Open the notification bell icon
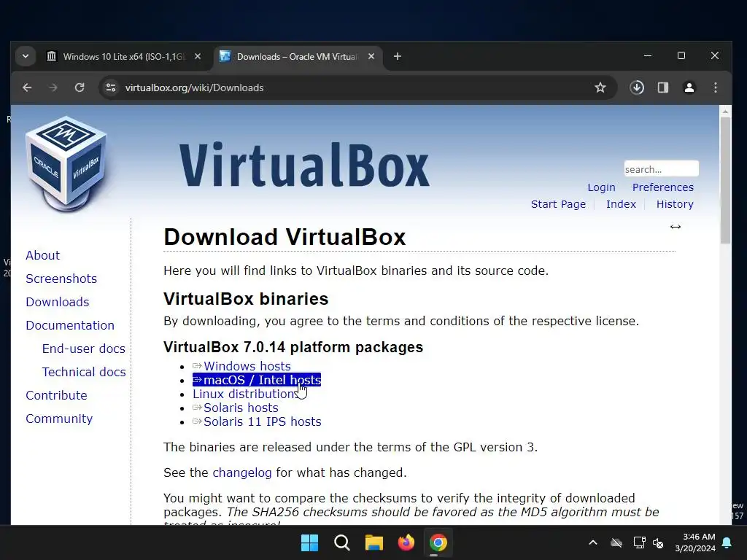 727,542
